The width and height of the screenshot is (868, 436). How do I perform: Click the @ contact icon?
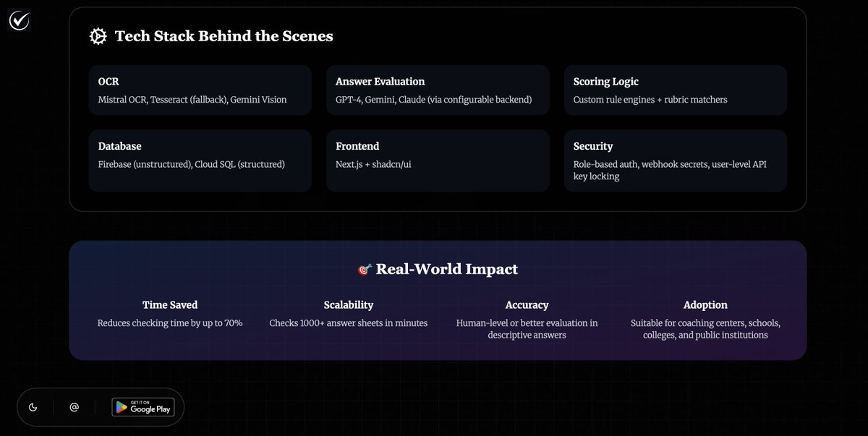[74, 407]
